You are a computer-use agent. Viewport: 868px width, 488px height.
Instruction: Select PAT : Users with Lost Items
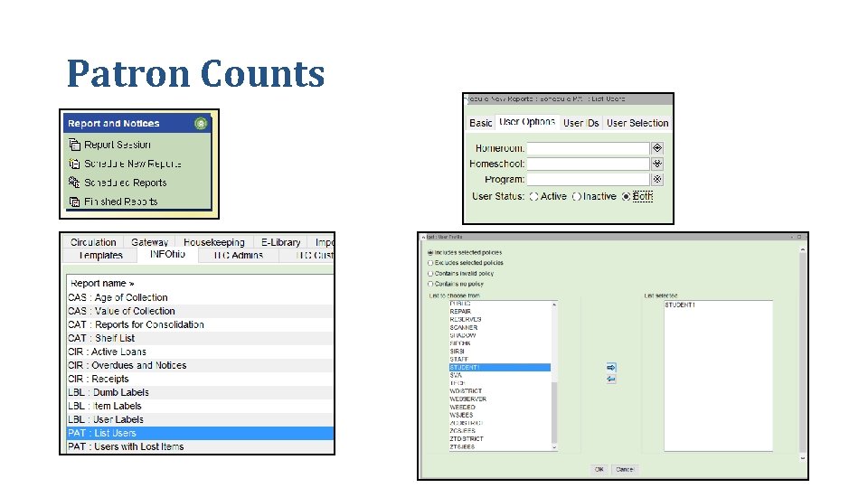201,446
